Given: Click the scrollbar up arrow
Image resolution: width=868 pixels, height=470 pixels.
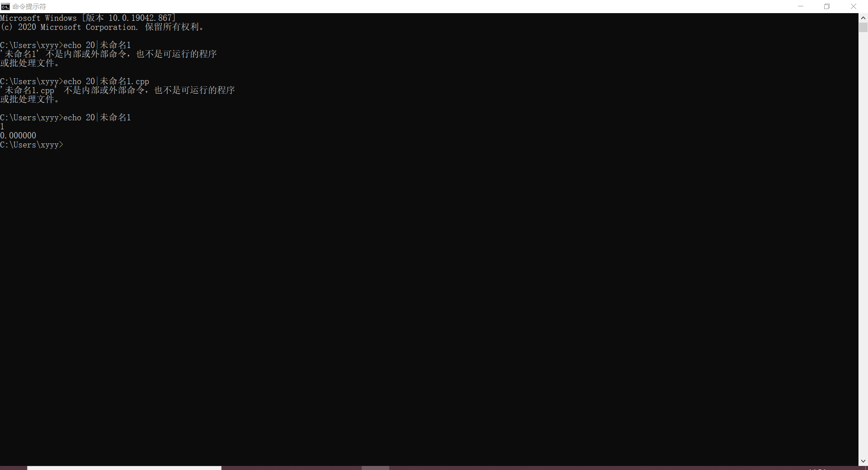Looking at the screenshot, I should tap(863, 18).
